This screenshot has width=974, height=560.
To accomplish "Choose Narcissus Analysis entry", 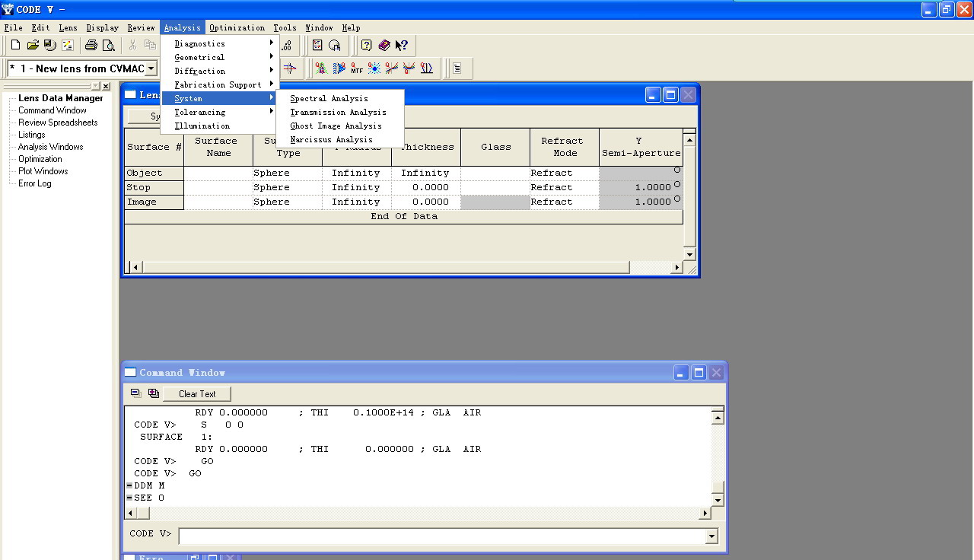I will pyautogui.click(x=339, y=139).
